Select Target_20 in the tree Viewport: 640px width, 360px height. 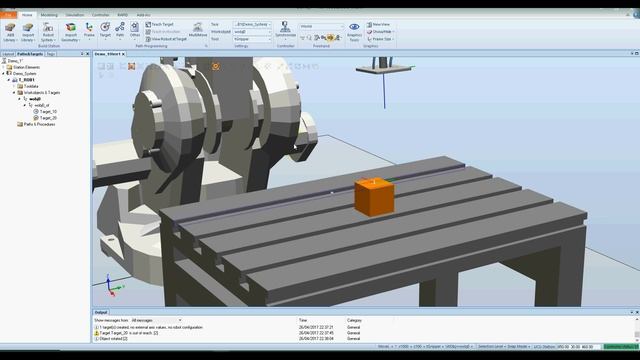coord(48,118)
